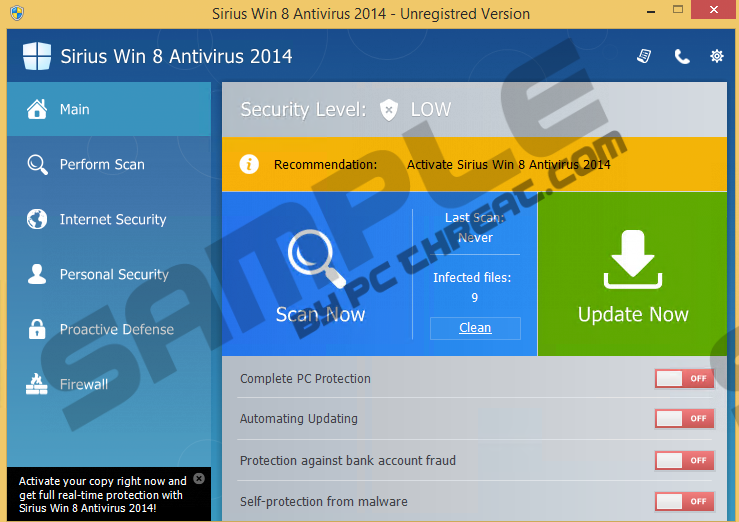This screenshot has width=739, height=522.
Task: Open Perform Scan section
Action: pos(109,164)
